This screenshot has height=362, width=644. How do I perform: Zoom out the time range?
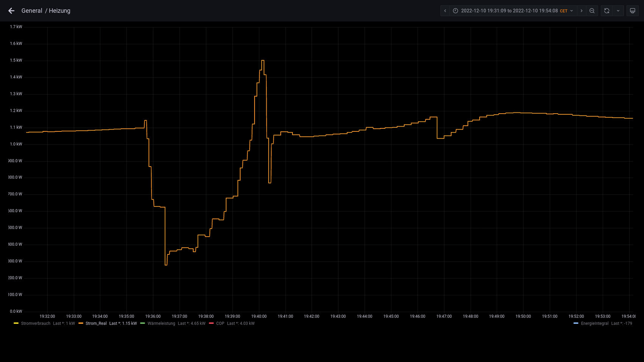click(592, 11)
